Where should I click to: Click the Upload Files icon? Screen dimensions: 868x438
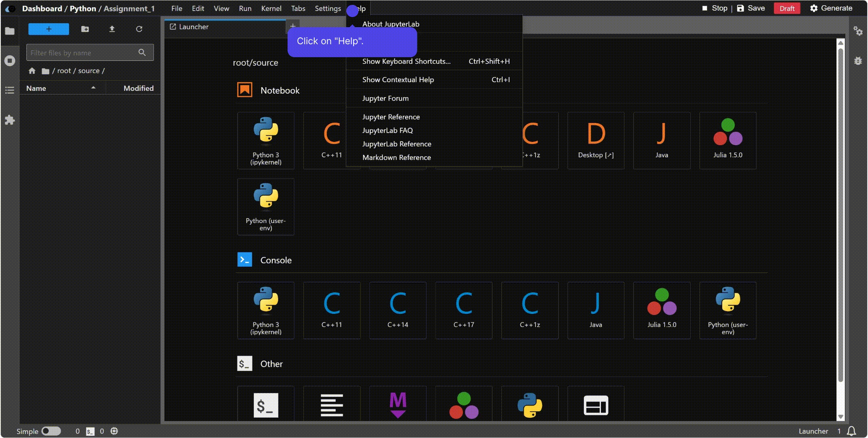[x=112, y=29]
